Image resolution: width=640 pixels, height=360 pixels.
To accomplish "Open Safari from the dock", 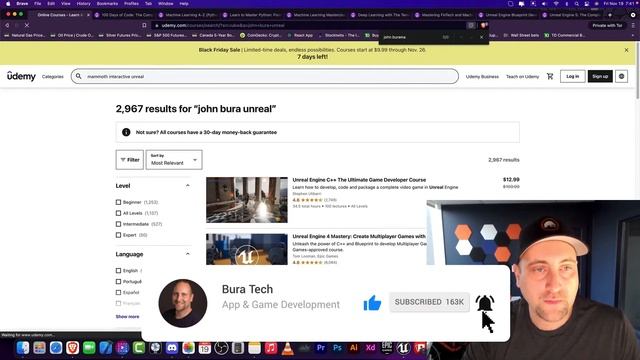I will pos(56,348).
